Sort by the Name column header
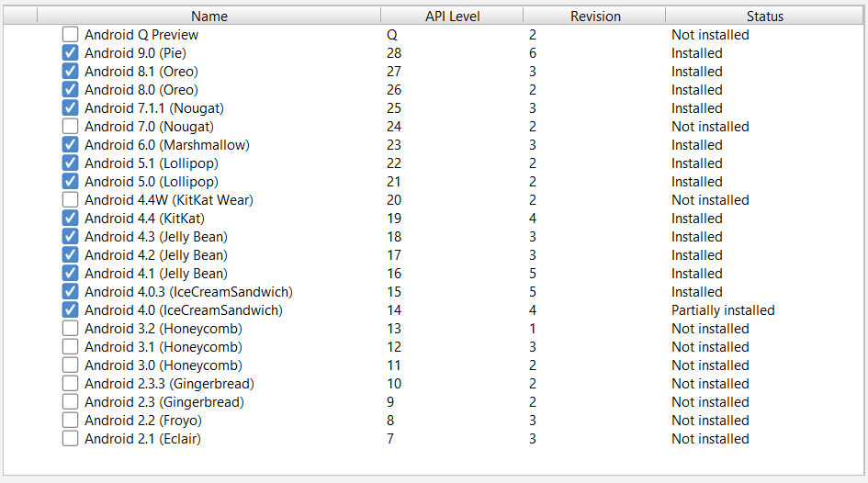 209,16
